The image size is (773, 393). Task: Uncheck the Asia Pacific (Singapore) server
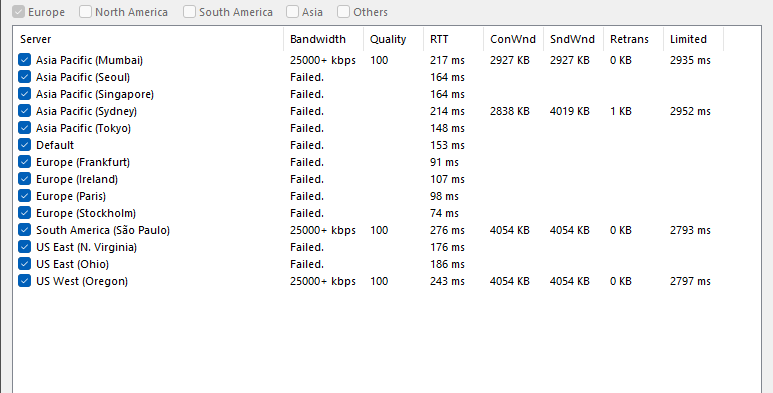tap(25, 94)
